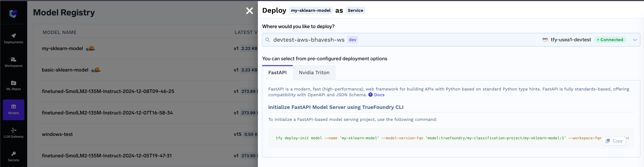The width and height of the screenshot is (644, 167).
Task: Switch to the Nvidia Triton tab
Action: [314, 73]
